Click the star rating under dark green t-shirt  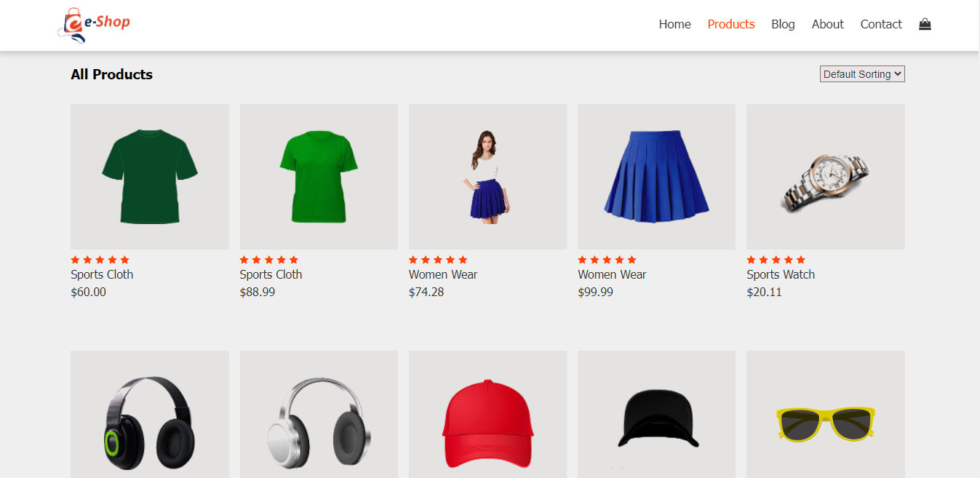(100, 260)
